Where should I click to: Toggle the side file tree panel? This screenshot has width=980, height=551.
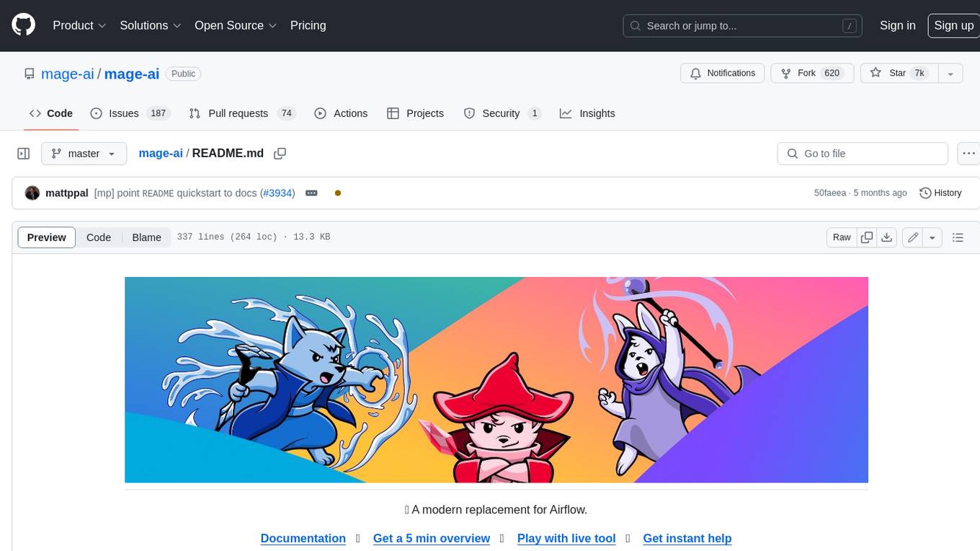[24, 154]
